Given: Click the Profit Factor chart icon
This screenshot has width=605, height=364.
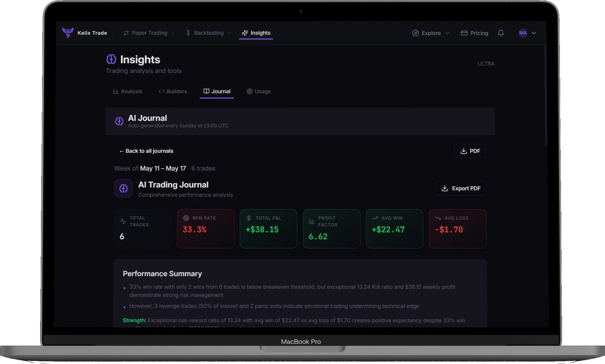Looking at the screenshot, I should click(312, 221).
